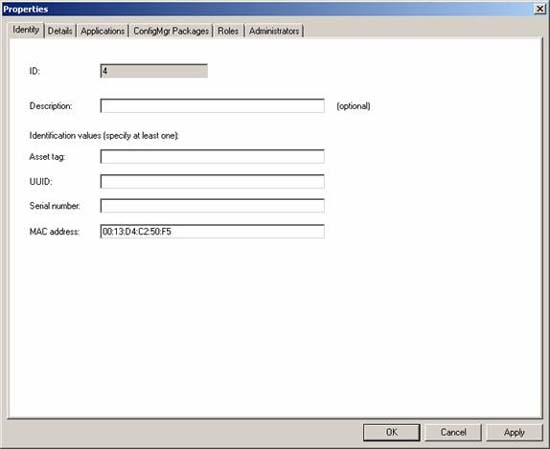Click the MAC address field
Viewport: 550px width, 449px height.
(x=212, y=232)
